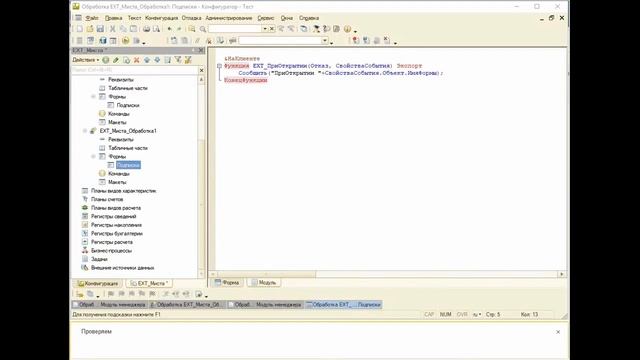Select Бизнес-процессы in the tree
Image resolution: width=640 pixels, height=360 pixels.
(111, 251)
